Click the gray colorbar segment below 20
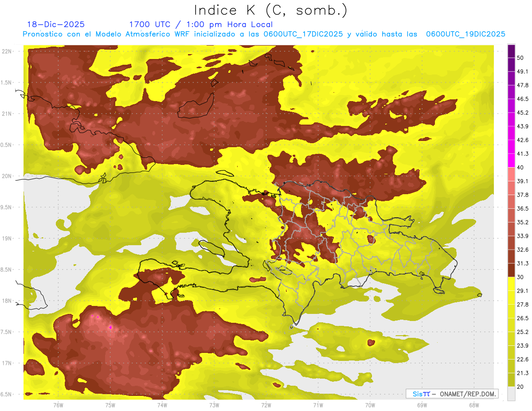This screenshot has width=532, height=411. [511, 393]
